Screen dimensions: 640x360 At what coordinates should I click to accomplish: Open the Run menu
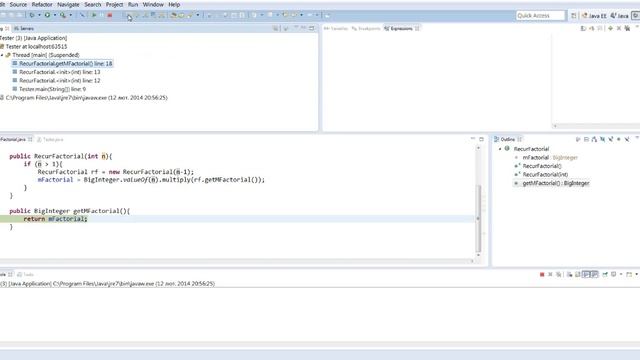[x=133, y=4]
